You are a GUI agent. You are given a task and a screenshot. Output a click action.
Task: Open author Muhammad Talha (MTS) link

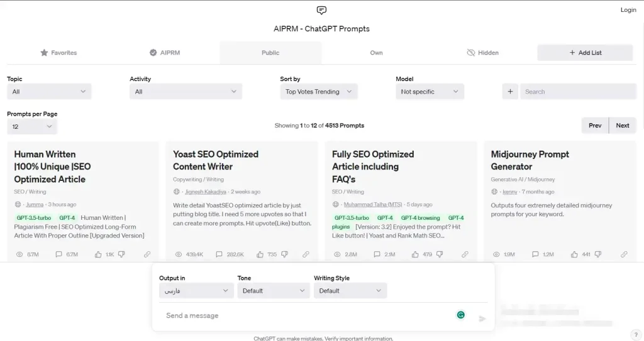point(373,204)
